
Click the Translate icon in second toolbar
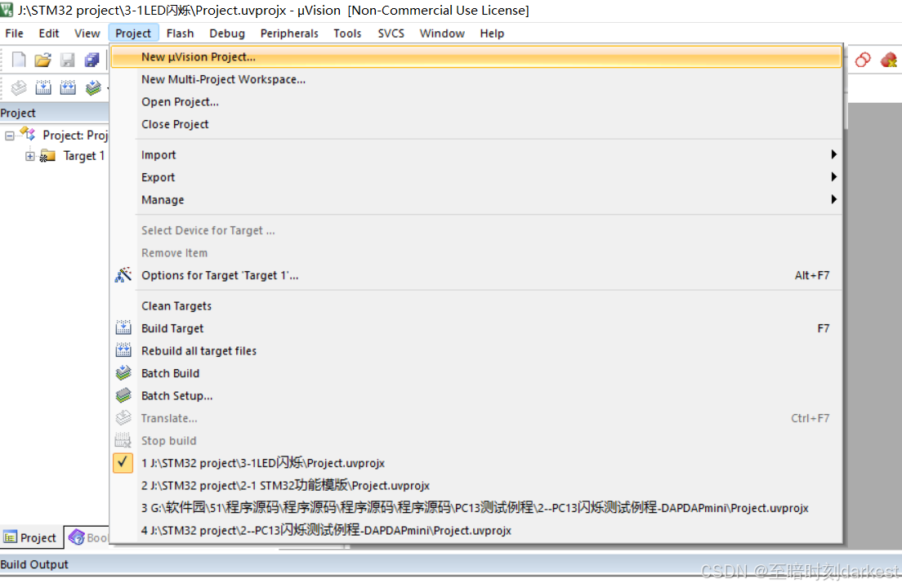[x=19, y=88]
